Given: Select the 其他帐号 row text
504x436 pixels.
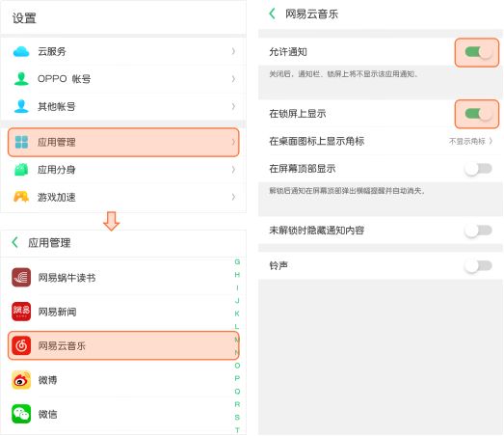Looking at the screenshot, I should pyautogui.click(x=57, y=106).
